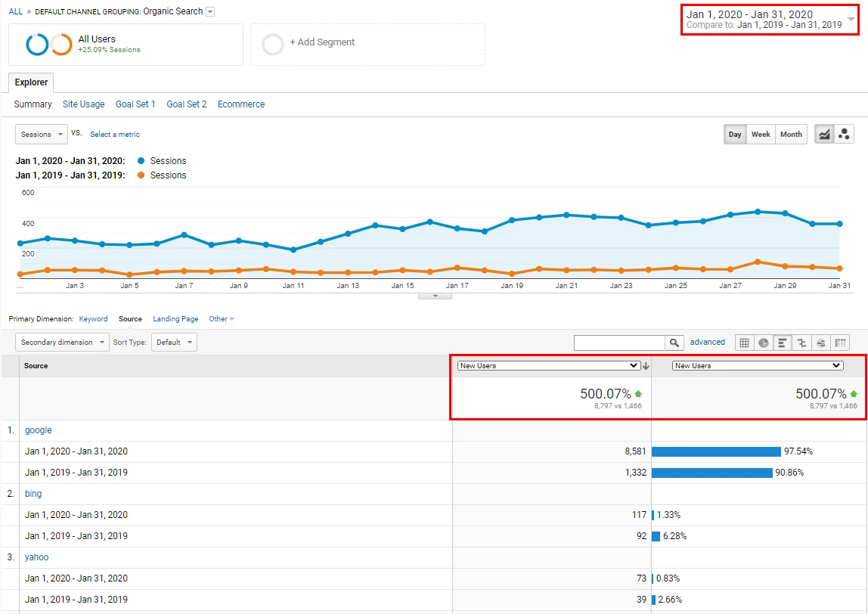
Task: Select the plain Data table view
Action: pyautogui.click(x=744, y=342)
